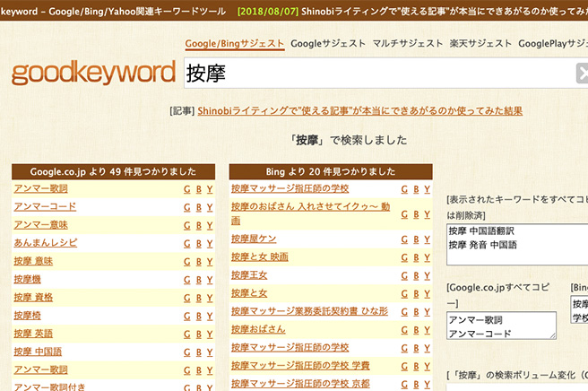Open the アンマー意味 keyword link
This screenshot has height=391, width=588.
point(41,225)
